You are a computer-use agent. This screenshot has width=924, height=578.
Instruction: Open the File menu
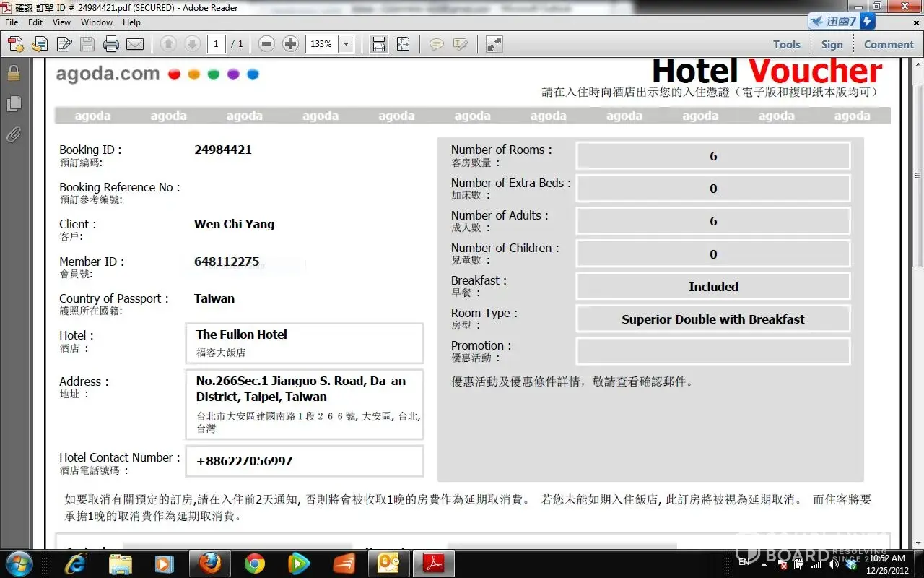tap(12, 22)
